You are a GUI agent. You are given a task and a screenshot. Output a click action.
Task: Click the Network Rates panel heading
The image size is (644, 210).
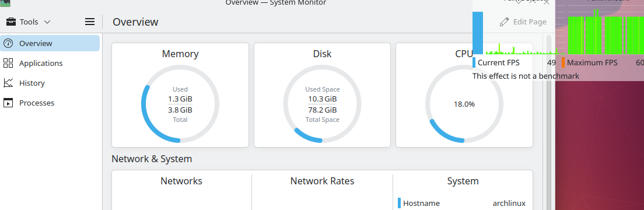click(x=323, y=181)
